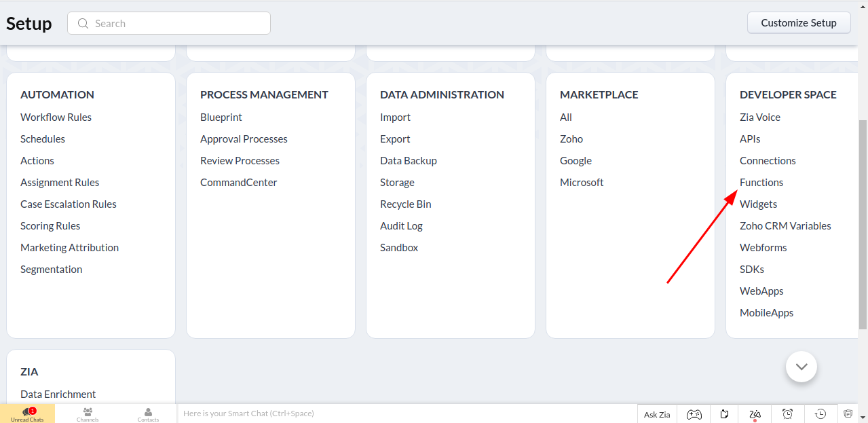Open the notes icon next to controller
The width and height of the screenshot is (868, 423).
[x=725, y=414]
